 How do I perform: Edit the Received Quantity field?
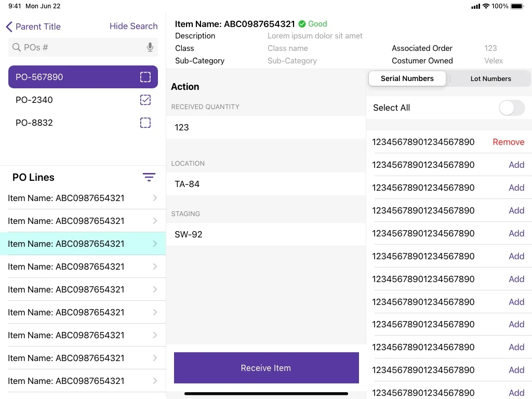pos(266,127)
